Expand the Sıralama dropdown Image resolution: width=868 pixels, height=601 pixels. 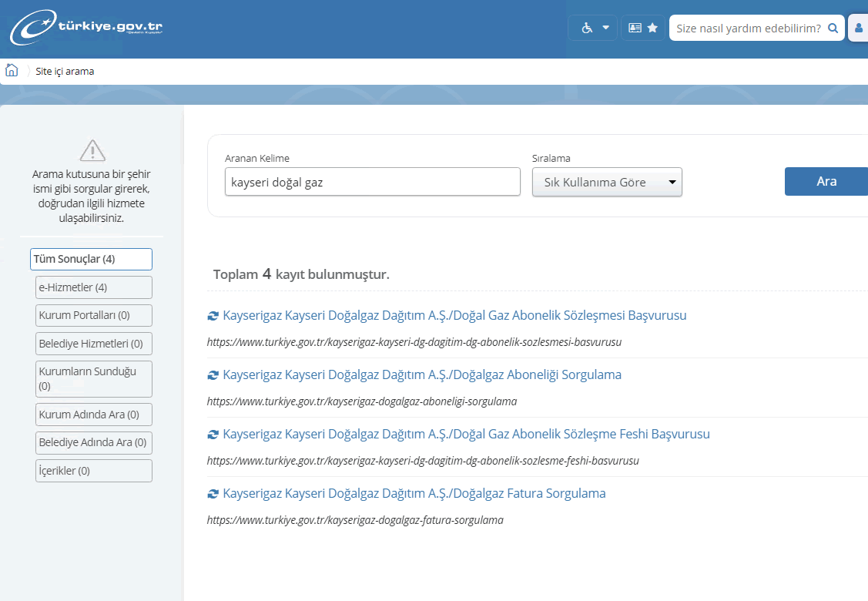(x=607, y=183)
